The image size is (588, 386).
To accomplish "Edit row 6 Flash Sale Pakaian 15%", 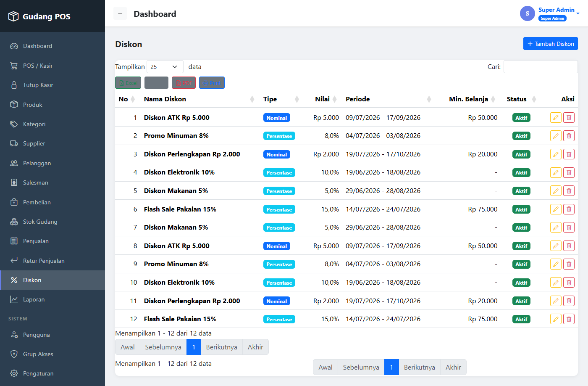I will point(556,209).
